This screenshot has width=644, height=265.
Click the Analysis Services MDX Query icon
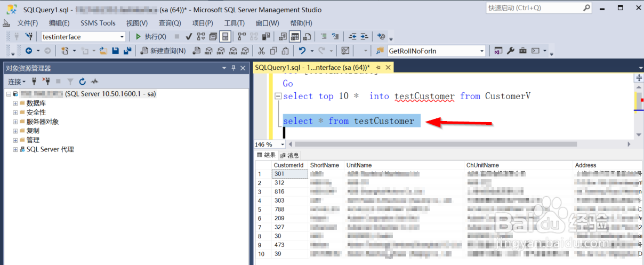click(x=208, y=51)
